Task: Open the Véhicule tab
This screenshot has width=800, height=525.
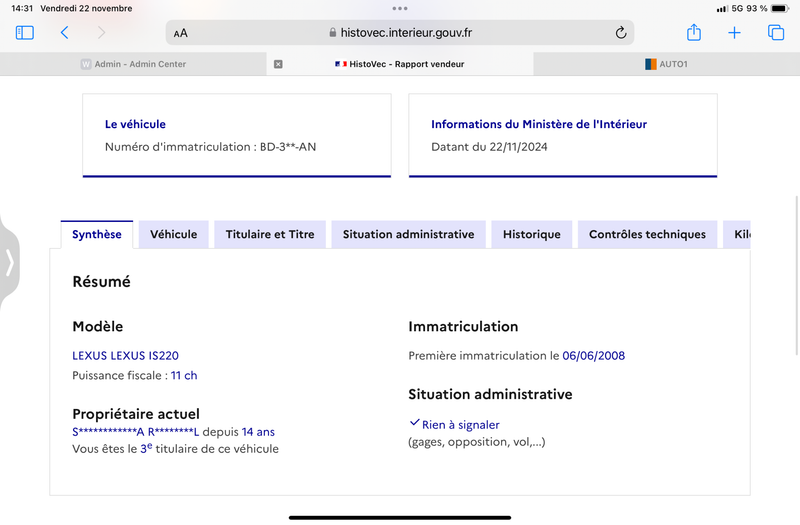Action: 173,235
